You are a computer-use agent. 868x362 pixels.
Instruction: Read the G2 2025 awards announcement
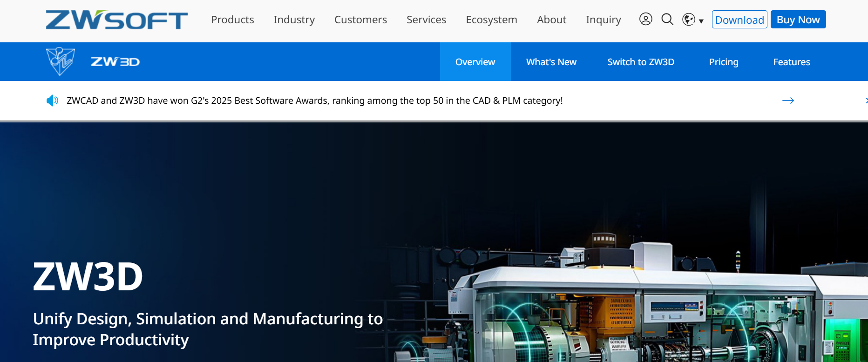click(314, 101)
